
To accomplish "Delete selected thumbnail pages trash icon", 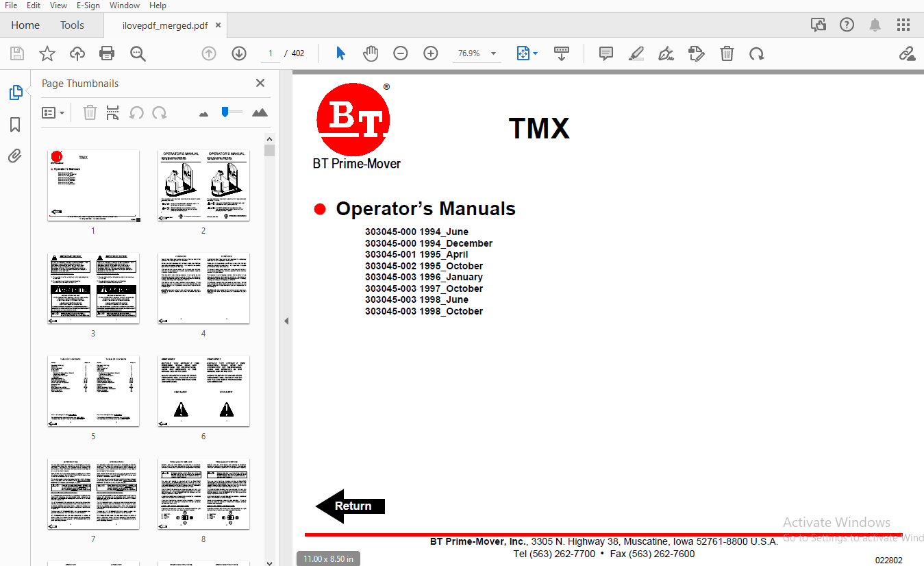I will click(x=90, y=112).
